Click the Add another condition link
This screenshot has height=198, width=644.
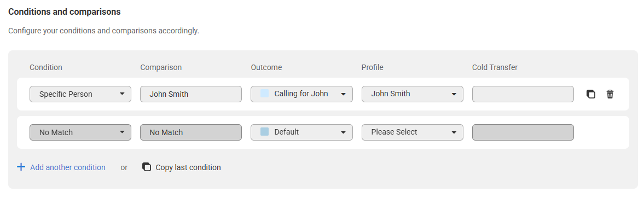68,167
